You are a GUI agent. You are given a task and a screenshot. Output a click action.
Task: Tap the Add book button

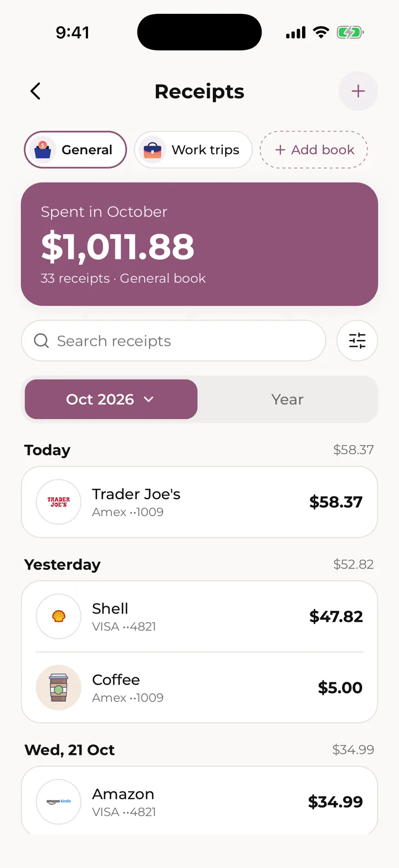coord(314,150)
